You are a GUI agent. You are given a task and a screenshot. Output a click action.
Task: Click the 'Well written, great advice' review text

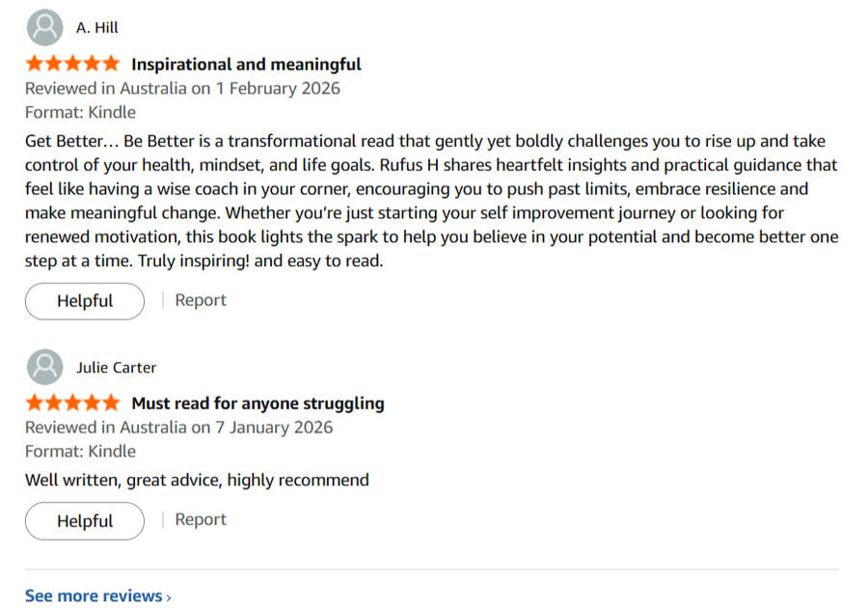pyautogui.click(x=197, y=480)
